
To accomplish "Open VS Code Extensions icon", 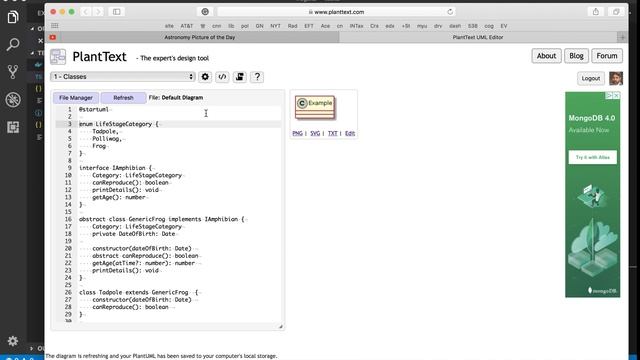I will [x=13, y=127].
